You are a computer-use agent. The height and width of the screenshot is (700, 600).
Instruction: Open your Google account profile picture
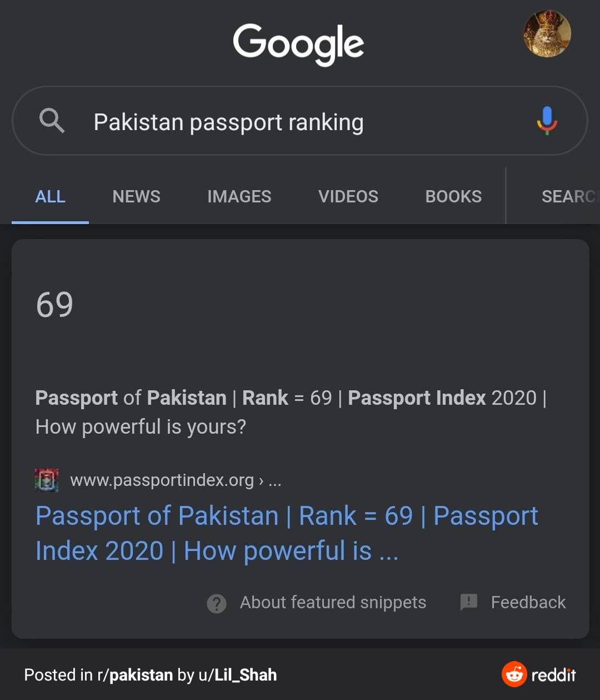[547, 34]
